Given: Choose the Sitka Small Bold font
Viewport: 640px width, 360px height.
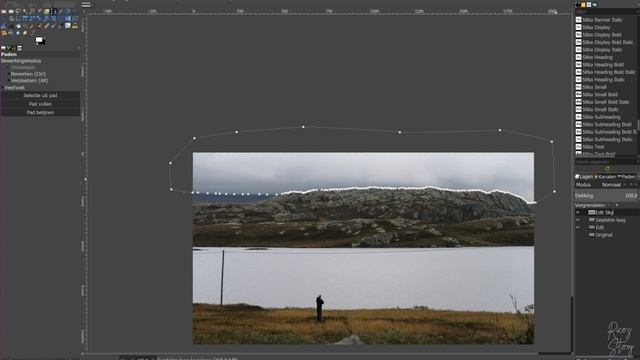Looking at the screenshot, I should click(600, 94).
